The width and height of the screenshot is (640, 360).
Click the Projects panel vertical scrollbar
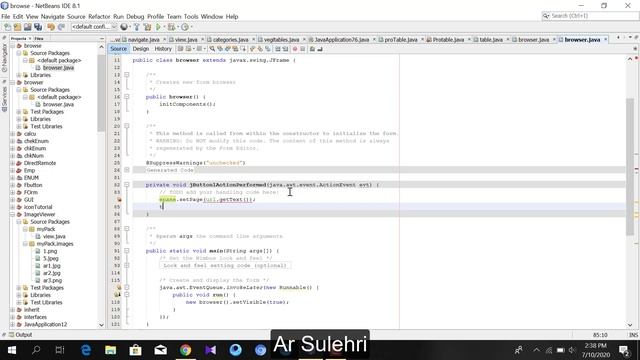pos(101,93)
